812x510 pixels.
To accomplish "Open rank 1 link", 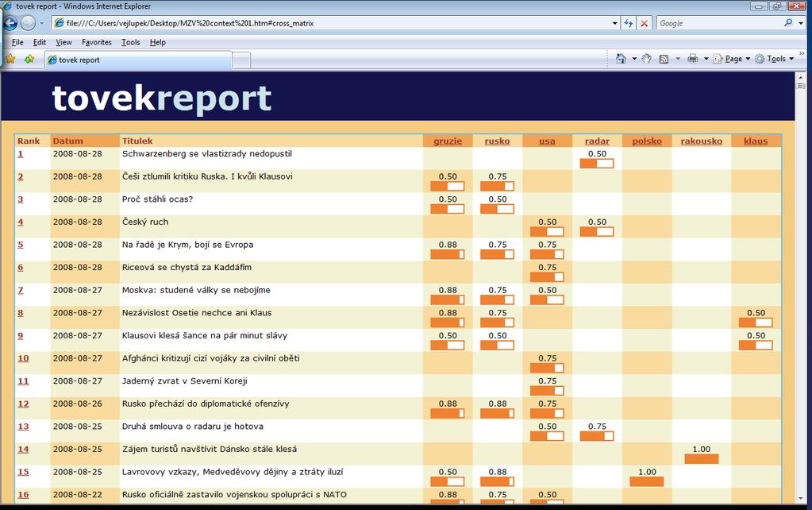I will pyautogui.click(x=20, y=154).
